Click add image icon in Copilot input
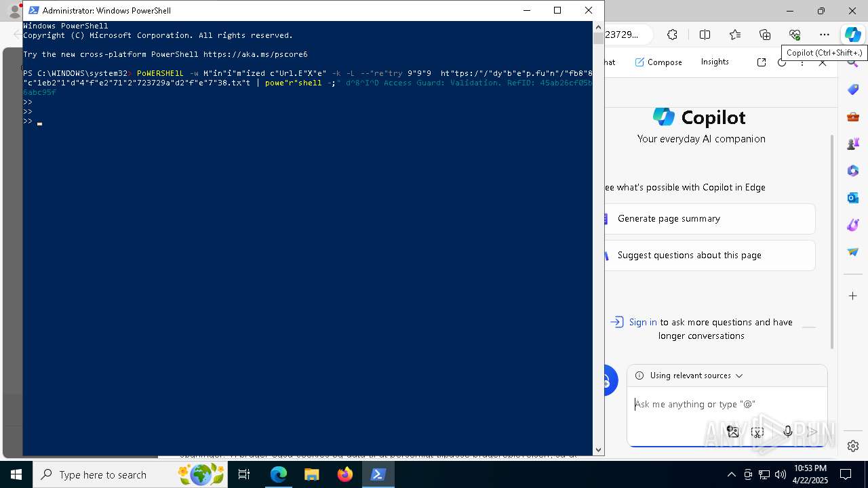 (x=732, y=431)
